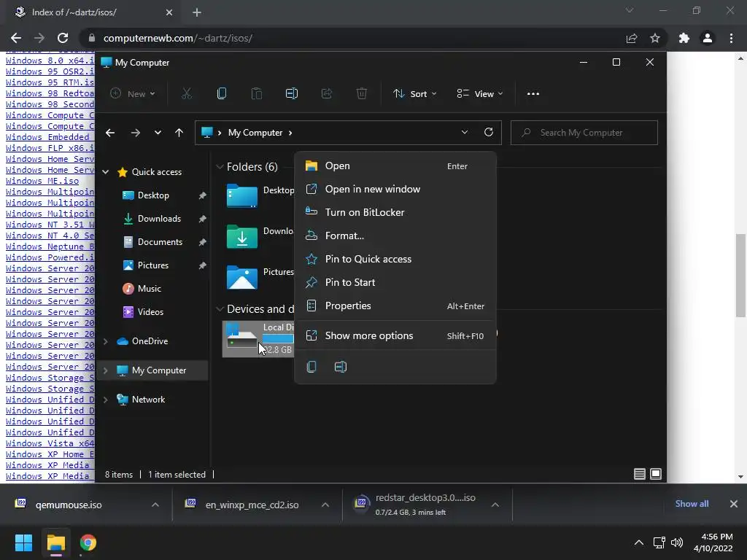
Task: Open the View dropdown
Action: (x=480, y=94)
